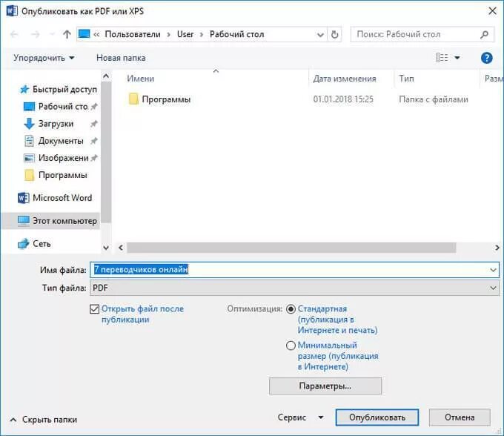Viewport: 504px width, 436px height.
Task: Click the Папка с файлами type cell
Action: tap(434, 99)
